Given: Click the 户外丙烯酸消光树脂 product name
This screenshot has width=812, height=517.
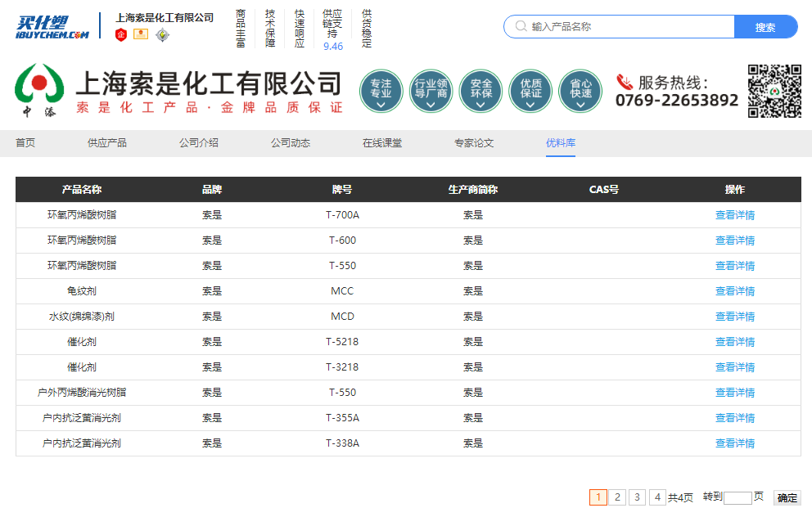Looking at the screenshot, I should [82, 393].
